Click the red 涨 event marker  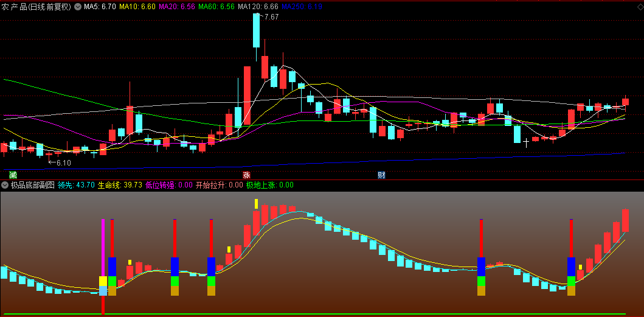(x=246, y=175)
